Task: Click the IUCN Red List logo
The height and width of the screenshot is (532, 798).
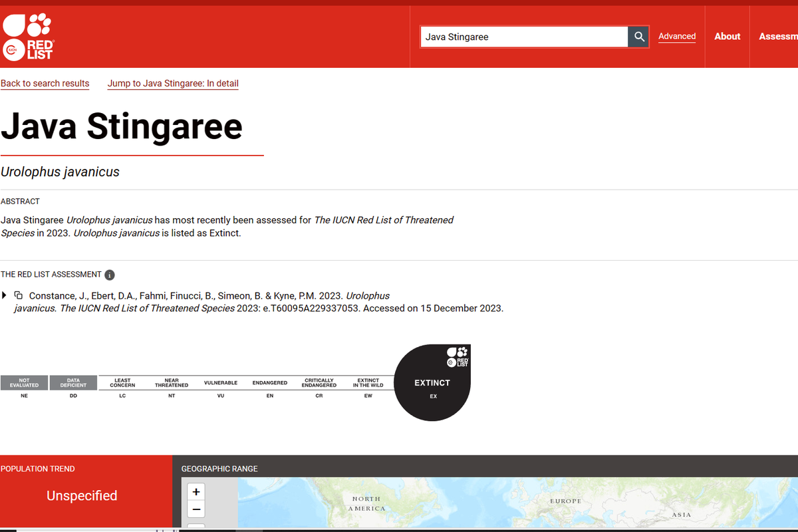Action: 27,36
